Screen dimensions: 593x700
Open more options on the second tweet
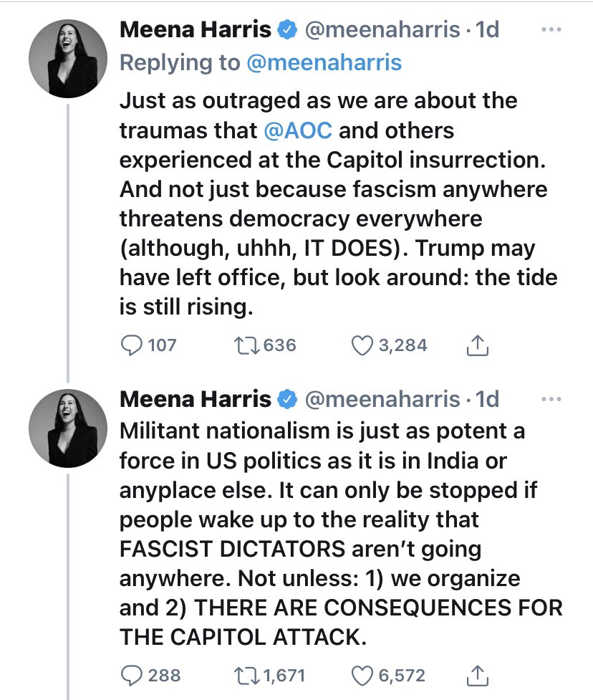click(x=550, y=399)
